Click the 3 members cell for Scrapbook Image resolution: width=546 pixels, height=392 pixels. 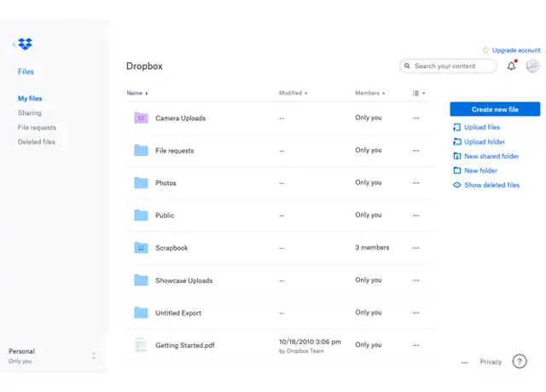372,247
